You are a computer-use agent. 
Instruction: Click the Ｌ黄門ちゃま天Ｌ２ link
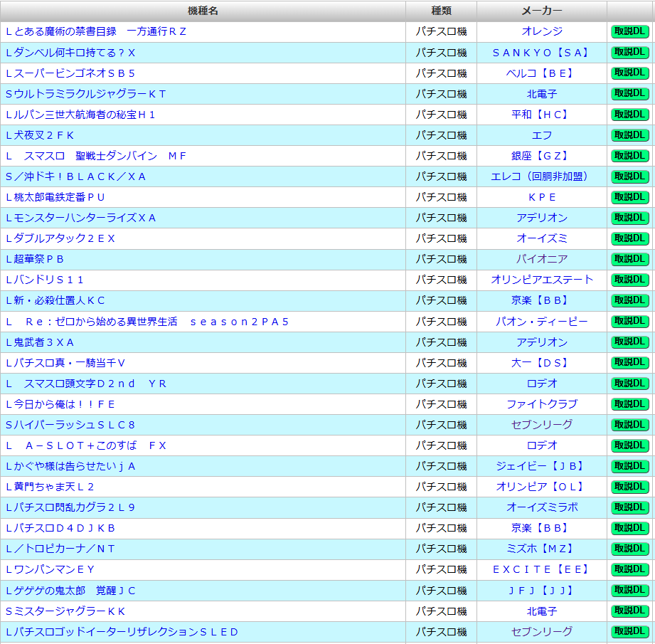pos(50,487)
